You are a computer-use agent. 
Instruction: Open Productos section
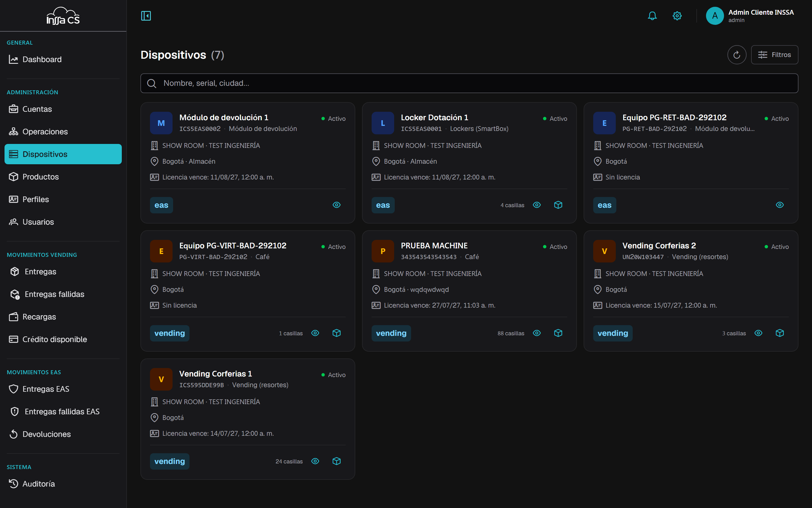click(x=63, y=177)
